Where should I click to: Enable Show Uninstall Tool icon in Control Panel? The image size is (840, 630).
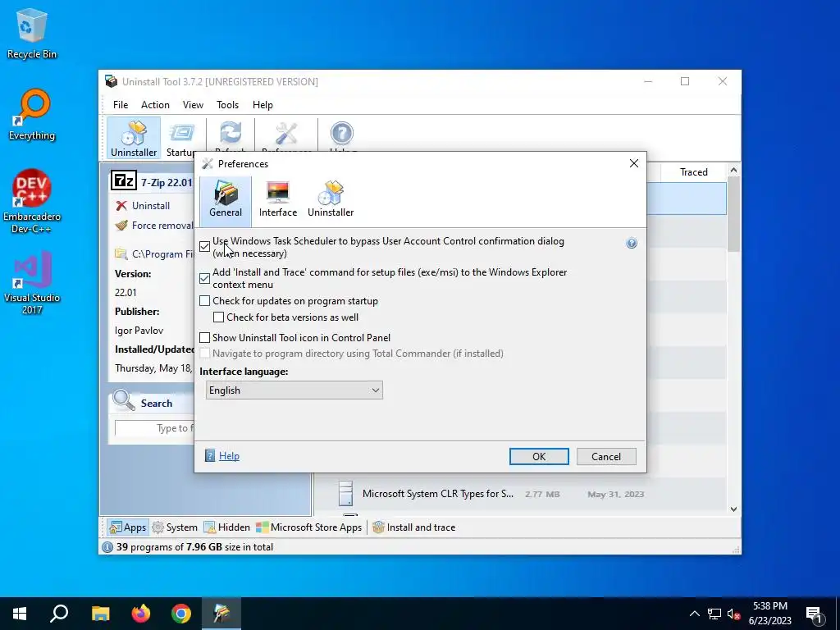point(204,337)
